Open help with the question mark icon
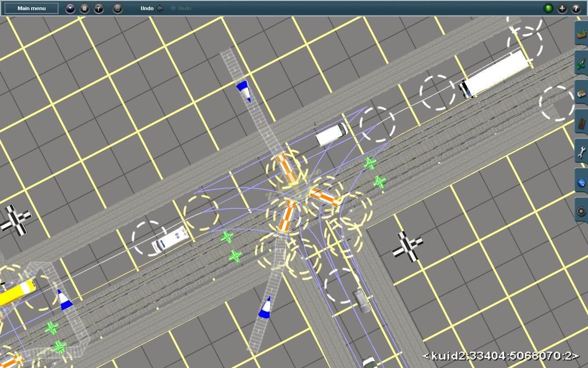The height and width of the screenshot is (368, 588). pyautogui.click(x=576, y=8)
